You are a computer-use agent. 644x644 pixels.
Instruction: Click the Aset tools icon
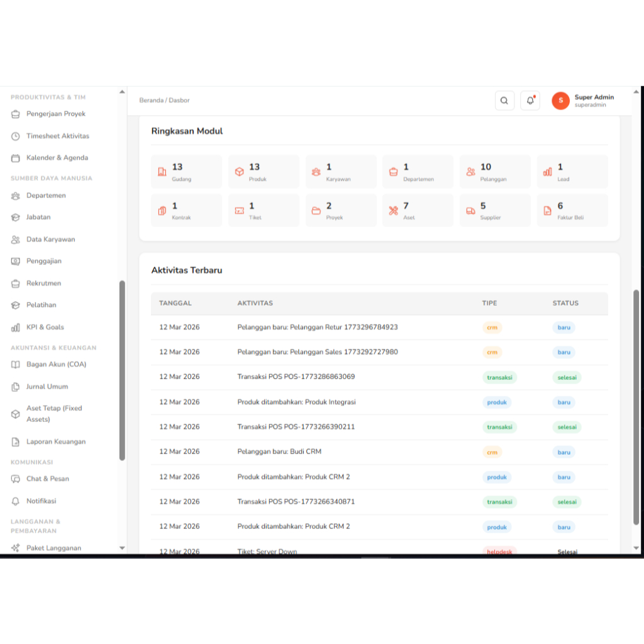[394, 211]
